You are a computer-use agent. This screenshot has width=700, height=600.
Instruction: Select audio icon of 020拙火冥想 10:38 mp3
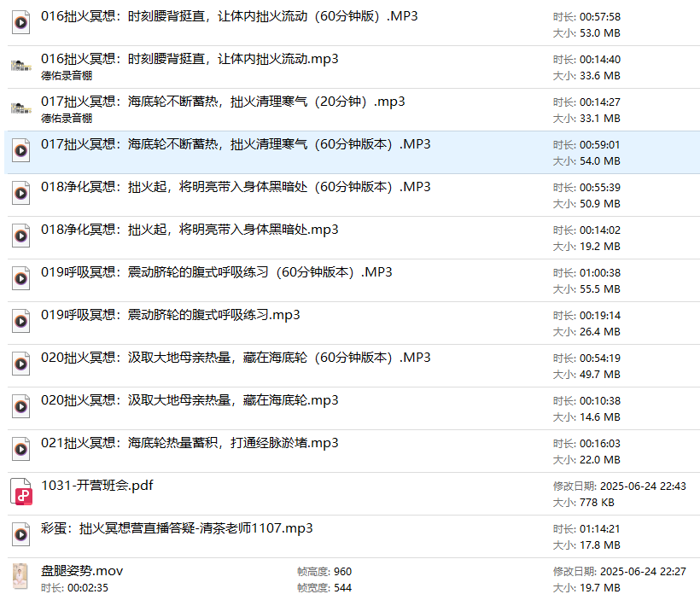click(20, 407)
